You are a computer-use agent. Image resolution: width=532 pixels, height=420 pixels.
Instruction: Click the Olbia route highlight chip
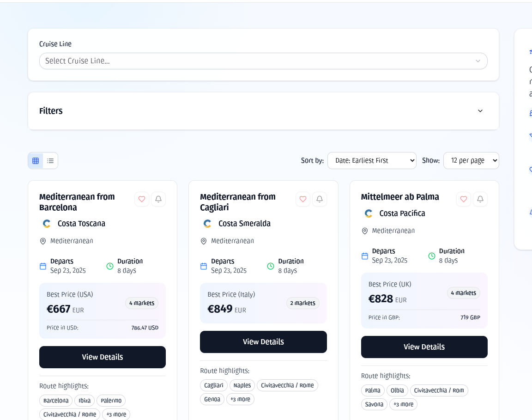(x=397, y=390)
